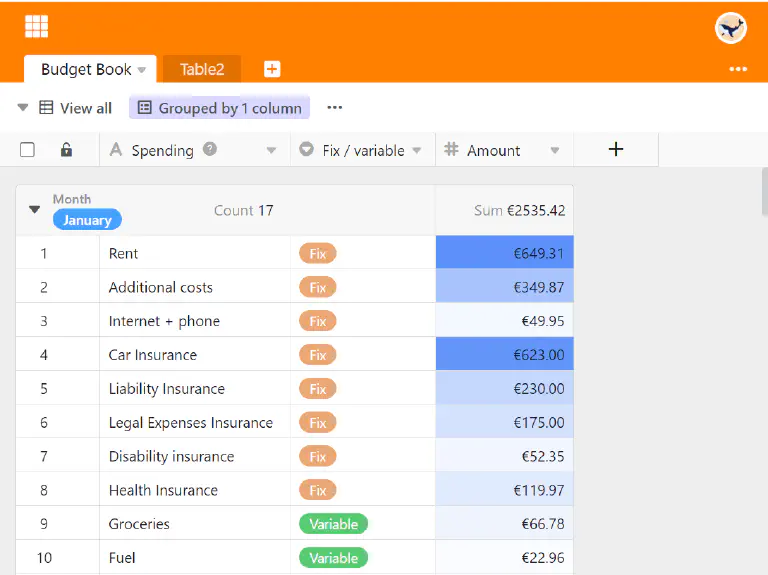
Task: Click the lock icon in header row
Action: (66, 150)
